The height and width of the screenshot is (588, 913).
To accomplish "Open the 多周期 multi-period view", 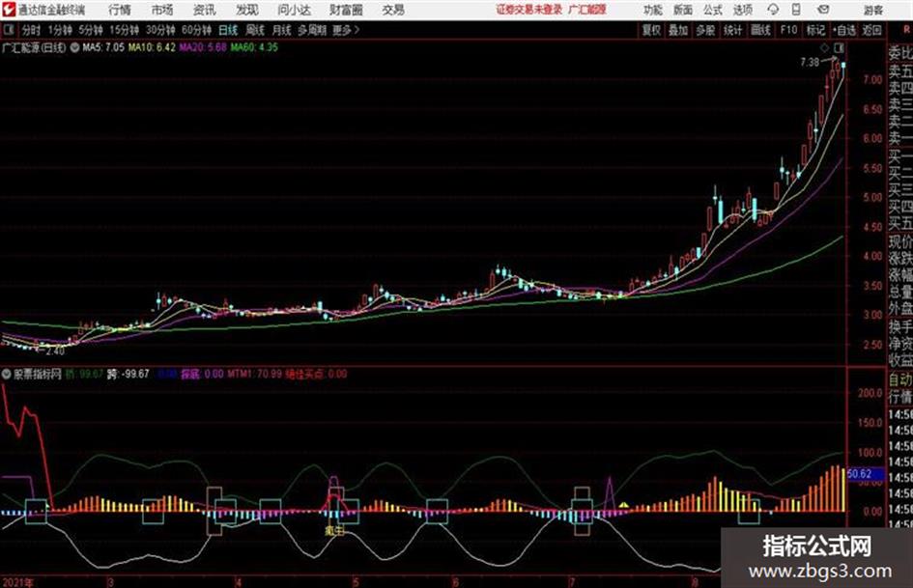I will tap(312, 30).
